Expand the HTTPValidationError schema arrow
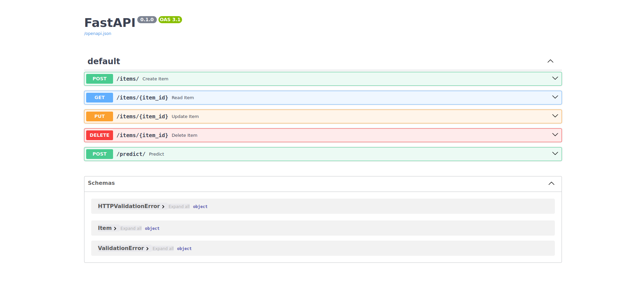Screen dimensions: 644x286 click(x=163, y=207)
